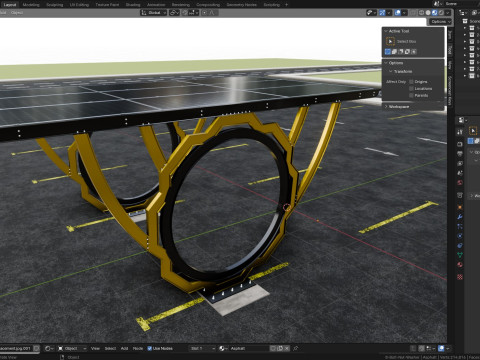Open the Geometry Nodes workspace tab
Viewport: 480px width, 360px height.
[242, 5]
